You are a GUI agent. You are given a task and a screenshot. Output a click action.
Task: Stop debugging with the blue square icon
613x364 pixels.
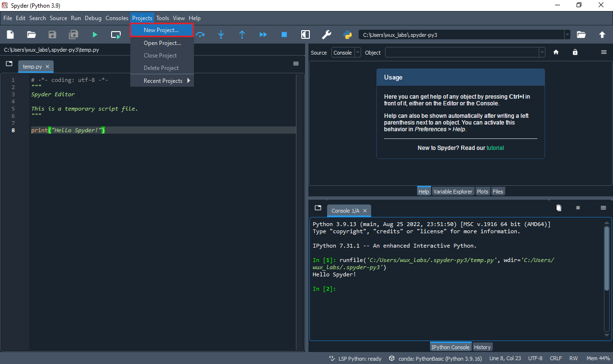284,34
